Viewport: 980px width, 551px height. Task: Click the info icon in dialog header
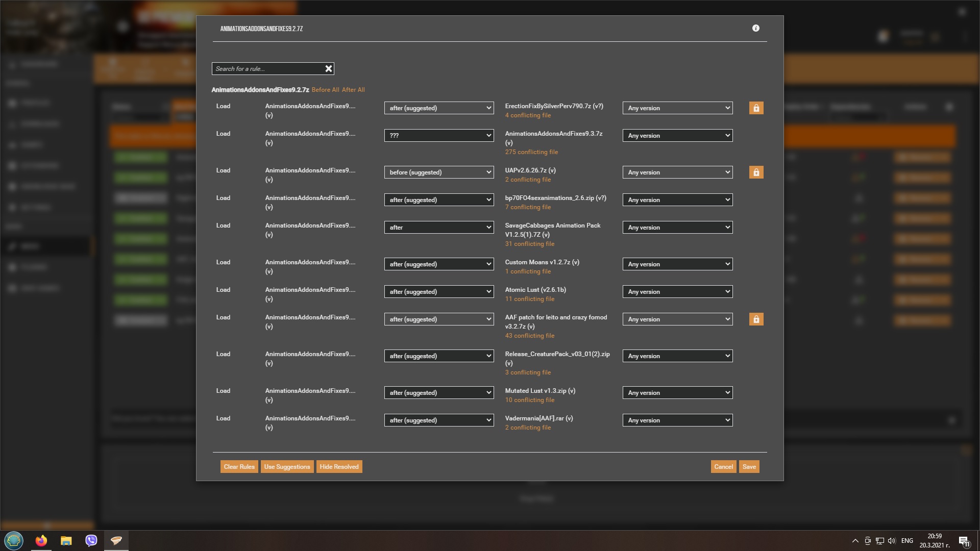point(756,28)
